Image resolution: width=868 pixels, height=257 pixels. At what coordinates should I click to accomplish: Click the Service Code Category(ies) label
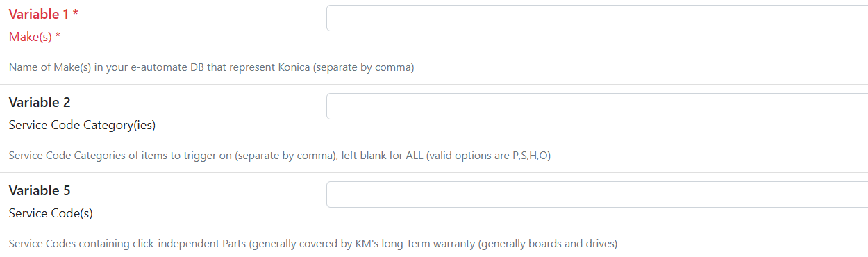[x=82, y=125]
